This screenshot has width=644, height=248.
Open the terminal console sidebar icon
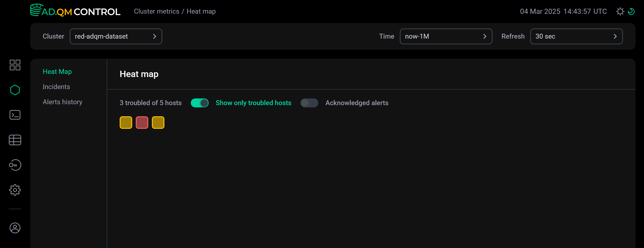click(x=15, y=115)
